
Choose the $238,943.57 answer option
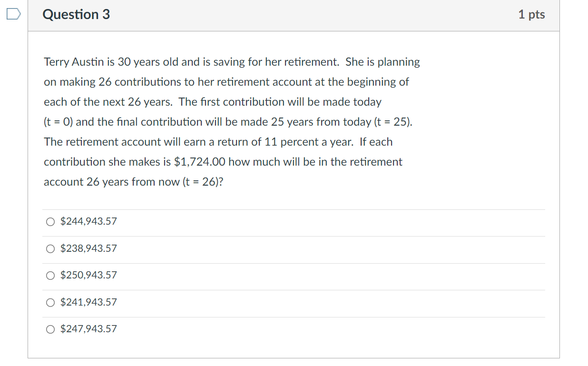point(50,248)
